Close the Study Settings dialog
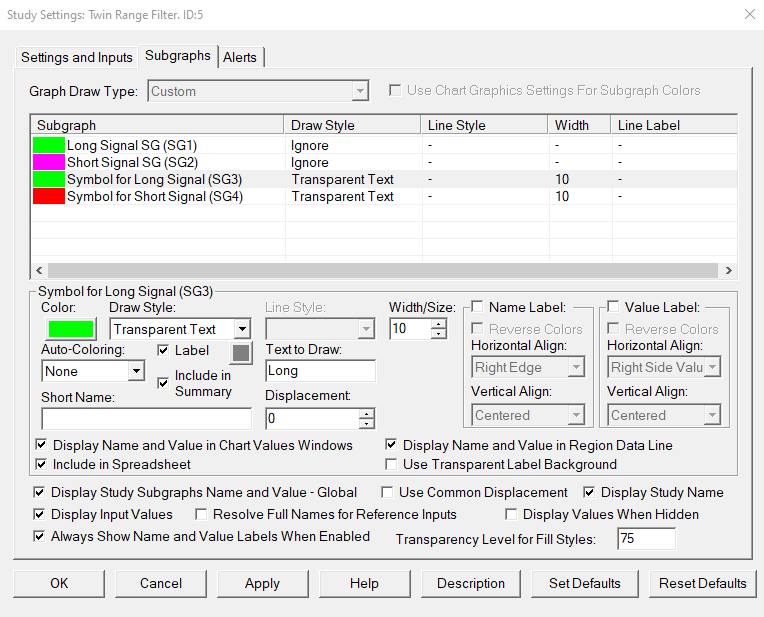Viewport: 764px width, 617px height. tap(750, 14)
